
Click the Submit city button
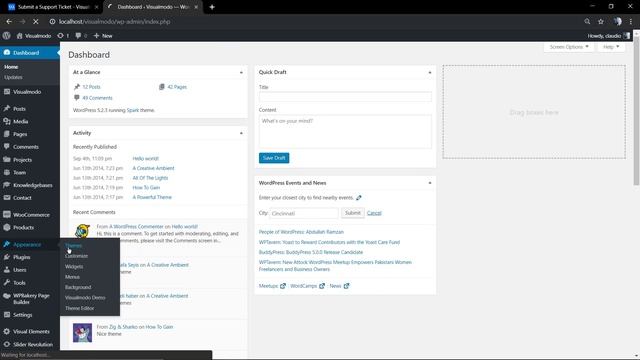[353, 213]
